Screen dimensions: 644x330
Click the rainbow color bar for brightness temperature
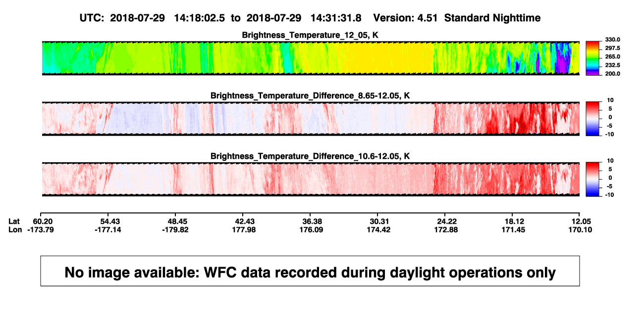coord(592,58)
